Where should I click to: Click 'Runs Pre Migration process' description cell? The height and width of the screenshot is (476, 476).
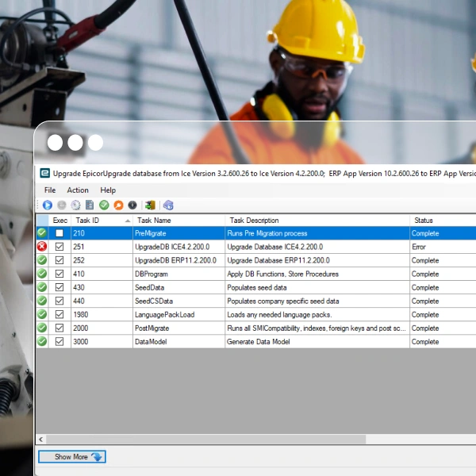click(x=317, y=233)
